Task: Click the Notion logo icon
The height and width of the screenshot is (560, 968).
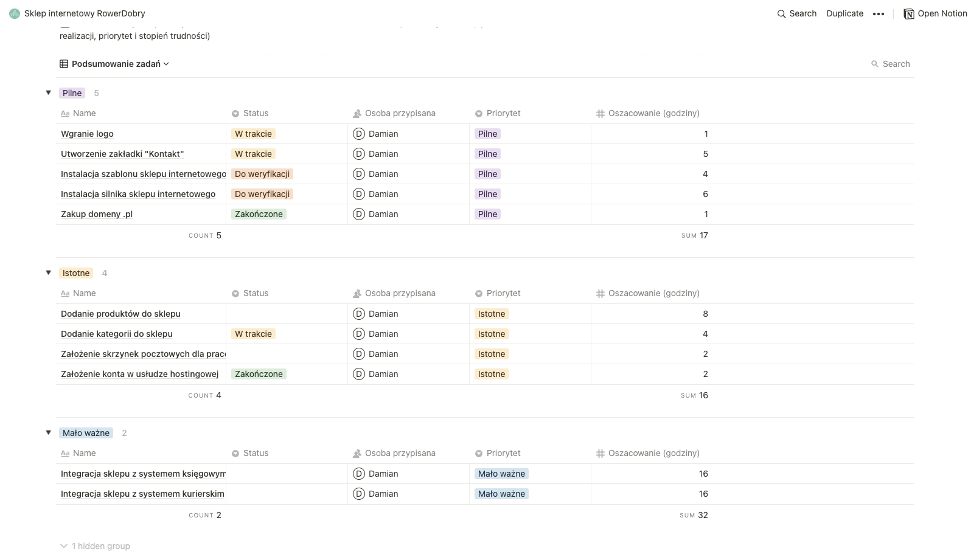Action: pos(909,13)
